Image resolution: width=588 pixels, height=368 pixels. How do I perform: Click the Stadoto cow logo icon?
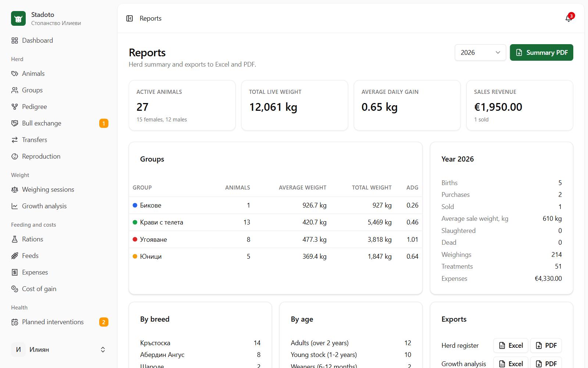(x=18, y=18)
